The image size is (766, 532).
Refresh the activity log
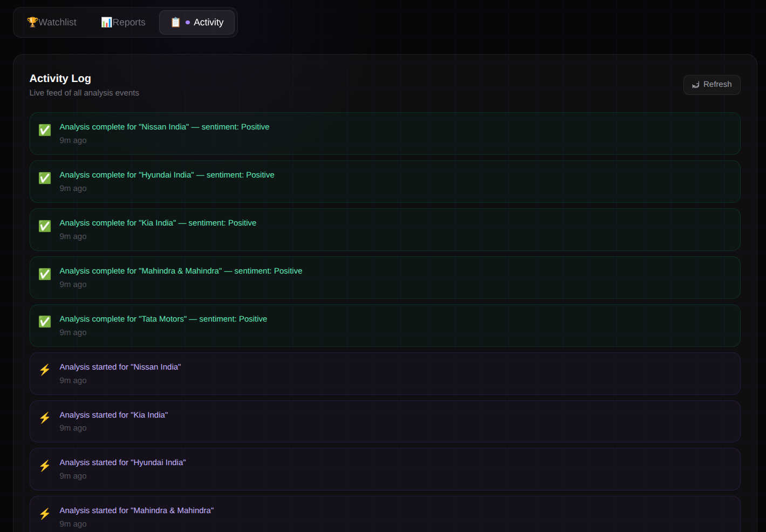[x=712, y=85]
